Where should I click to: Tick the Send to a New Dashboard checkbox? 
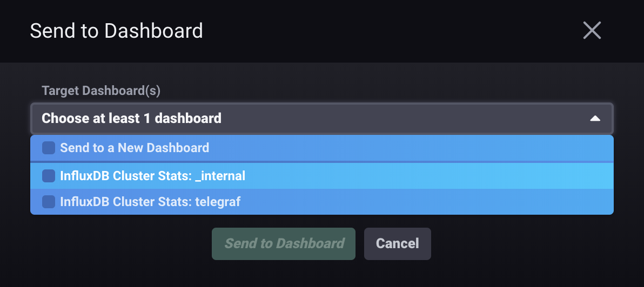pos(49,148)
